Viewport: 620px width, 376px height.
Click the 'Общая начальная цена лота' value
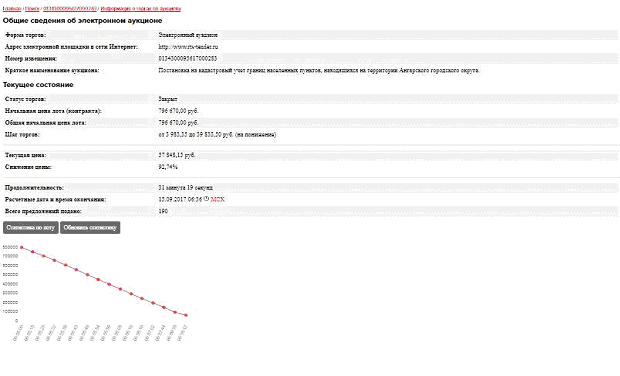(x=178, y=123)
